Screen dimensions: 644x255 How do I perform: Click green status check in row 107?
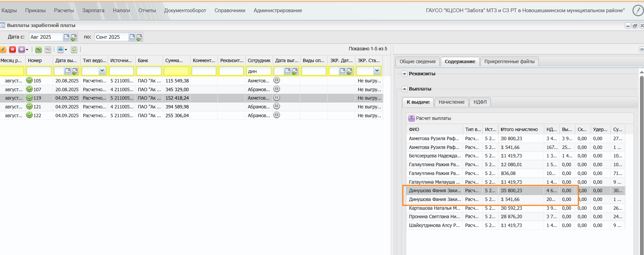(29, 89)
